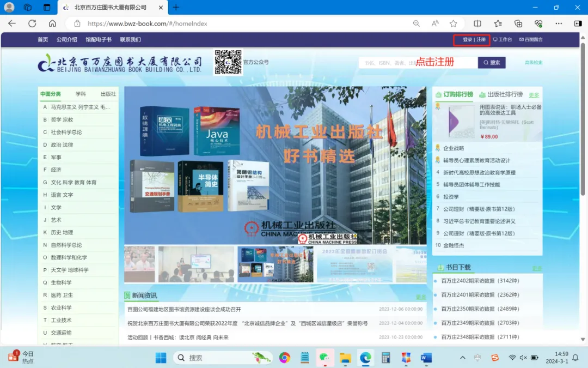Click 注册 to register
Viewport: 588px width, 368px height.
pyautogui.click(x=481, y=39)
